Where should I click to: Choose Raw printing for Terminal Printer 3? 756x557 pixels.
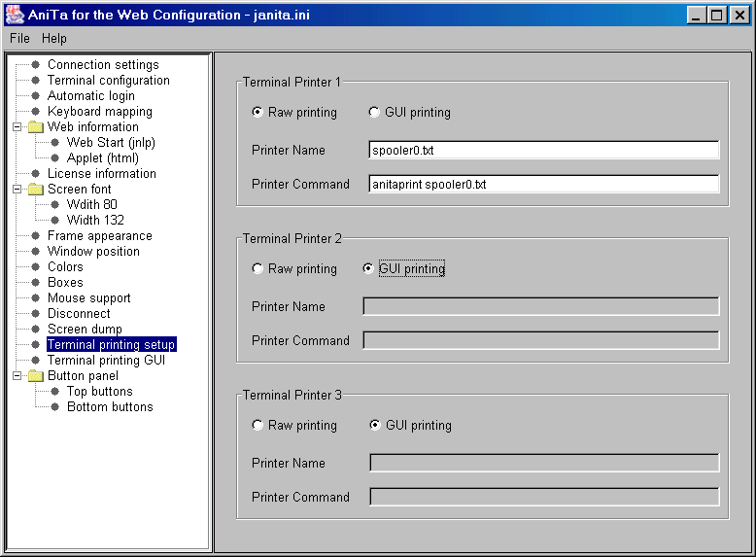coord(258,426)
